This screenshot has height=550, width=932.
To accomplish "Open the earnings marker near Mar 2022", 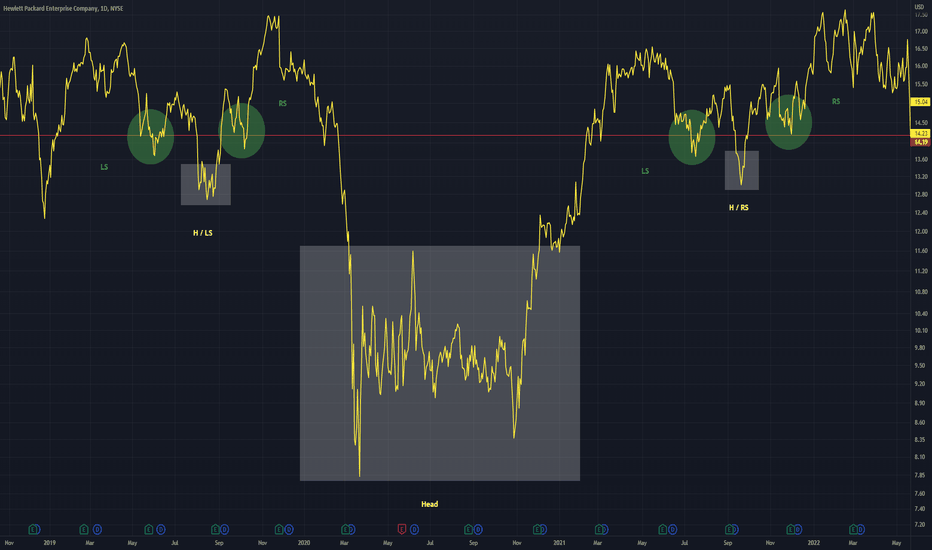I will tap(853, 529).
